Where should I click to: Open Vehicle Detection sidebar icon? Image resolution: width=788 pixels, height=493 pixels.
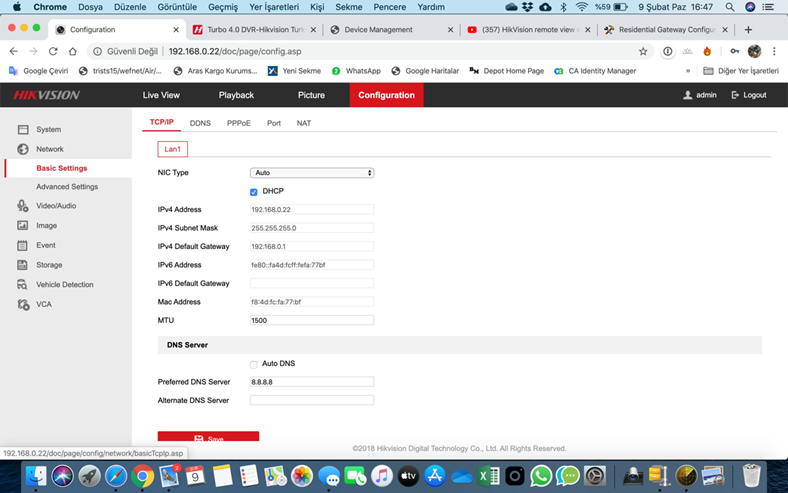23,285
